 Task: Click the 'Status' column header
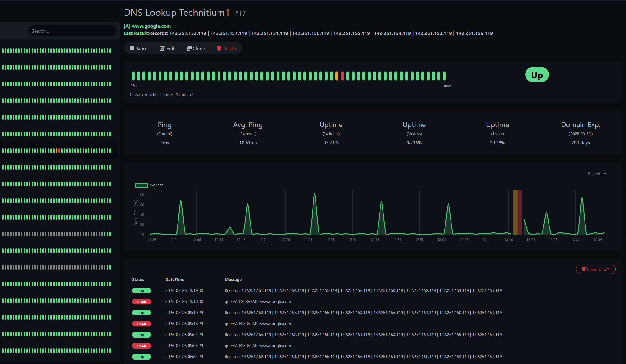[x=138, y=279]
